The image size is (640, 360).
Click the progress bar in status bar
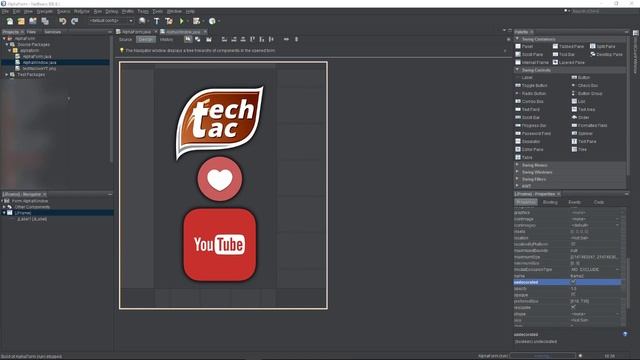pos(542,356)
